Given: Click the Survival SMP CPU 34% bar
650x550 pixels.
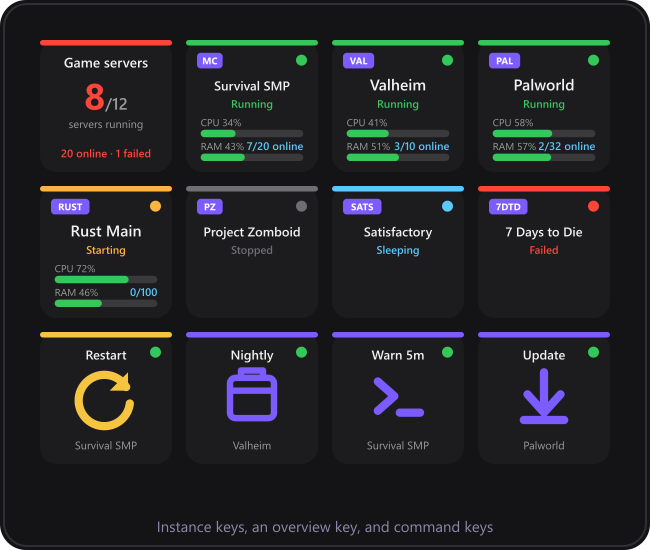Looking at the screenshot, I should pyautogui.click(x=252, y=133).
